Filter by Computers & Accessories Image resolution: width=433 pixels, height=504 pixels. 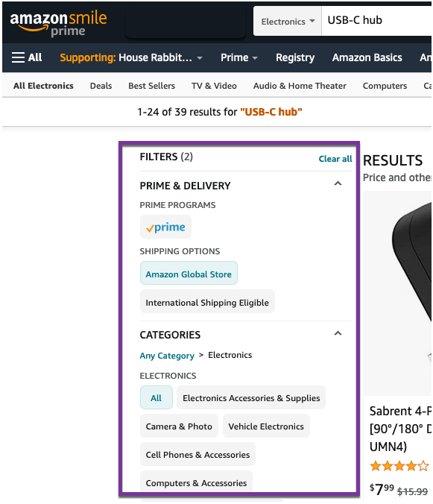(196, 482)
